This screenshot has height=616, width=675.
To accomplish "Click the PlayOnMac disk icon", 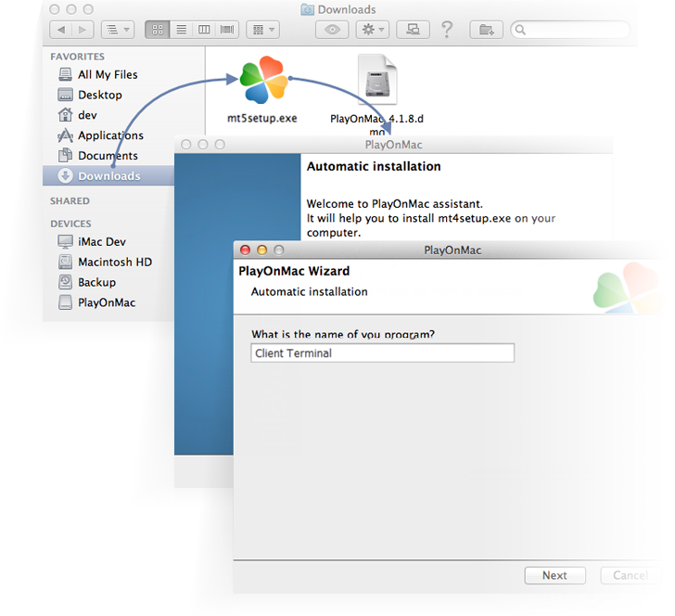I will pos(65,302).
